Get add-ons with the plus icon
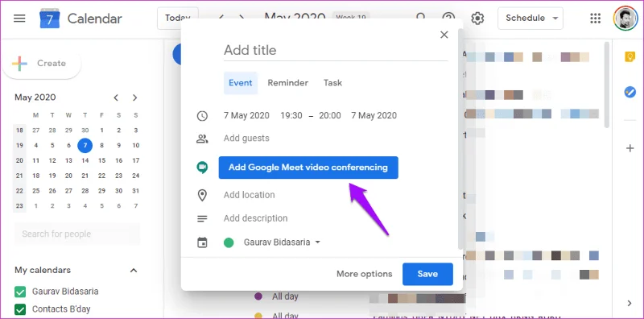Viewport: 644px width, 319px height. click(630, 148)
